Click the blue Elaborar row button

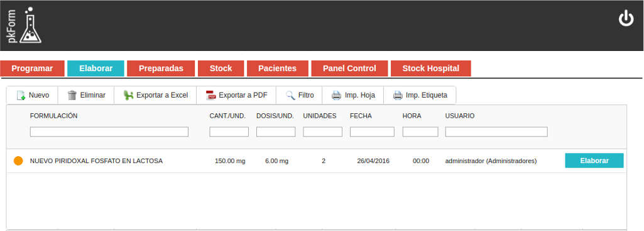pos(594,161)
